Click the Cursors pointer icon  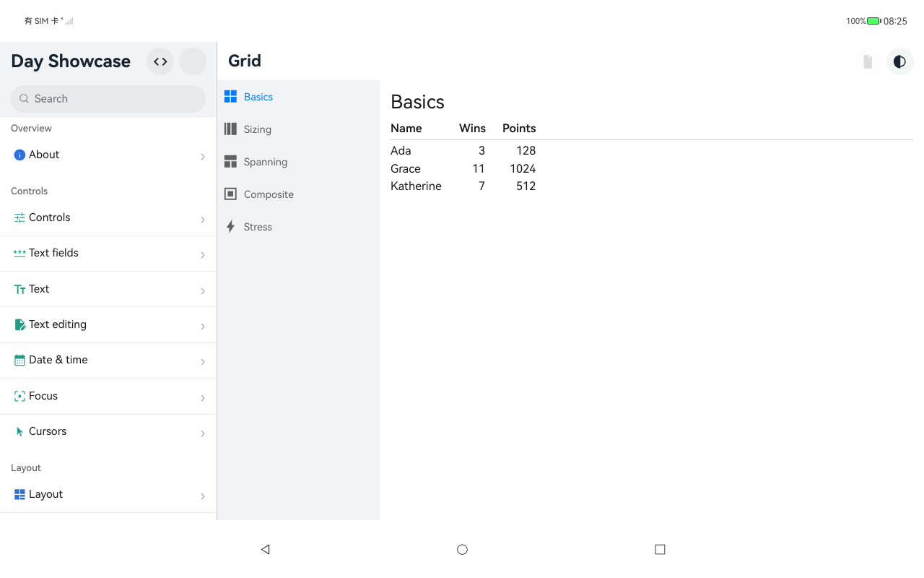coord(19,431)
